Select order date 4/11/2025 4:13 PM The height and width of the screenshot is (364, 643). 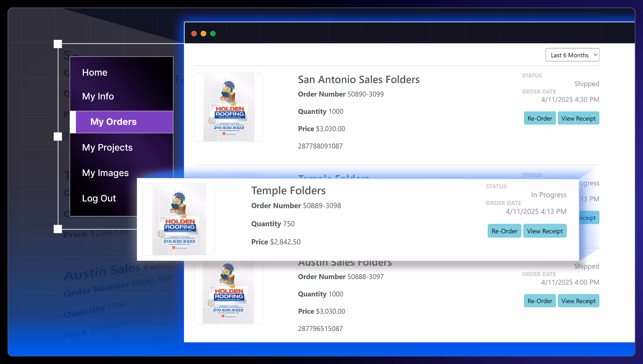536,211
